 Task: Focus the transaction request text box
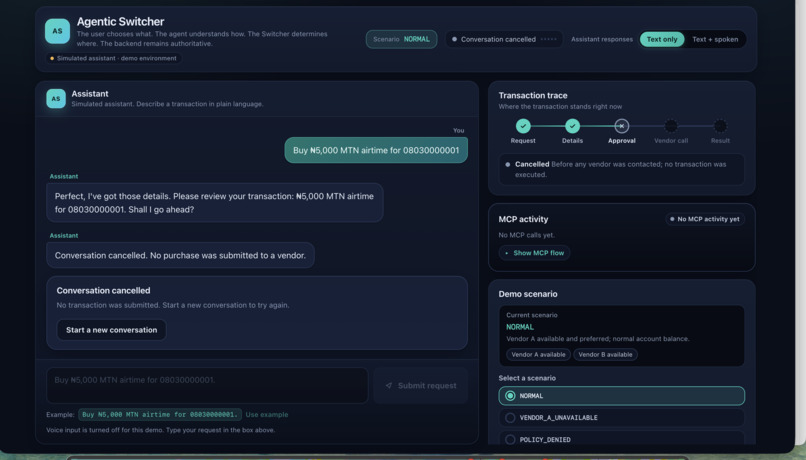(207, 385)
